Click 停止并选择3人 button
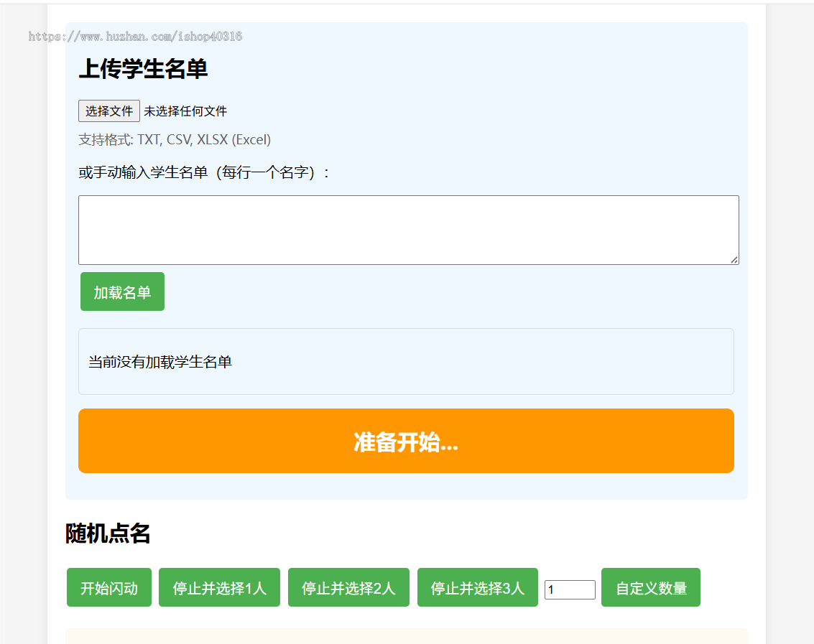The width and height of the screenshot is (814, 644). click(x=478, y=587)
